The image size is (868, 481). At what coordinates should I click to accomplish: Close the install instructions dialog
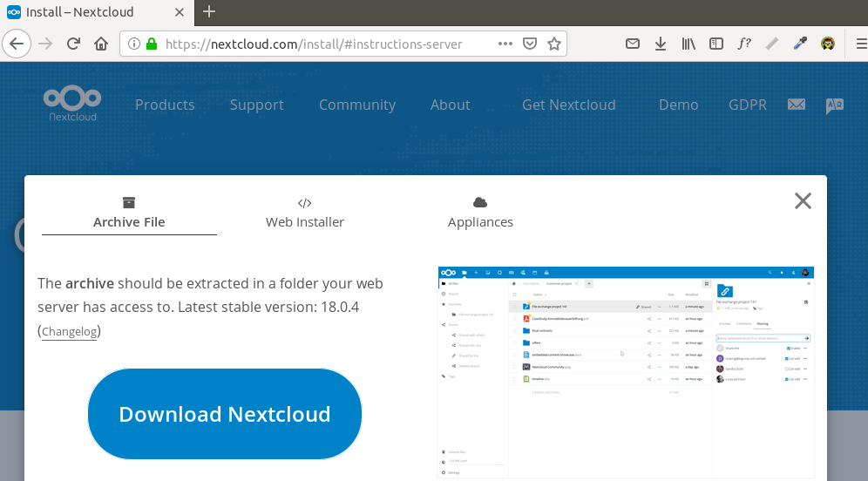tap(803, 201)
